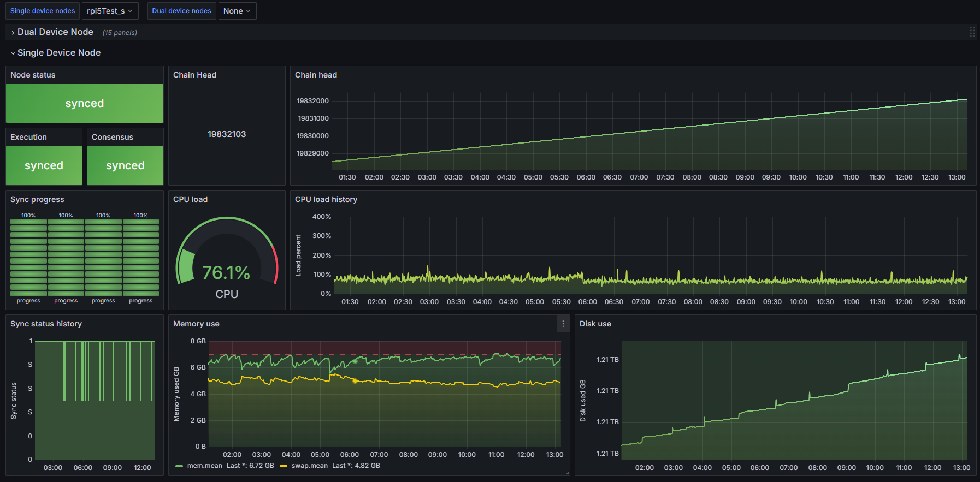980x482 pixels.
Task: Click the chain head value 19832103
Action: coord(227,134)
